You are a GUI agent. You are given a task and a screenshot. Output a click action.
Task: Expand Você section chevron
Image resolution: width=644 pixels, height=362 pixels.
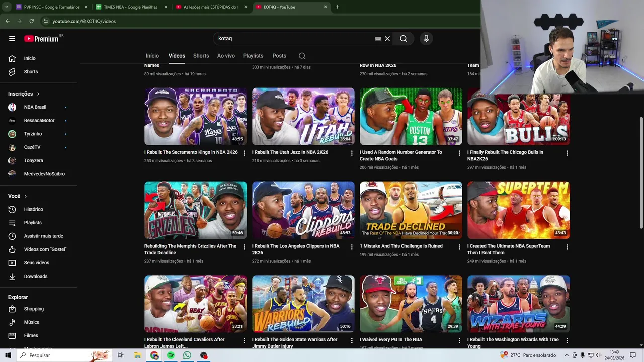point(26,196)
